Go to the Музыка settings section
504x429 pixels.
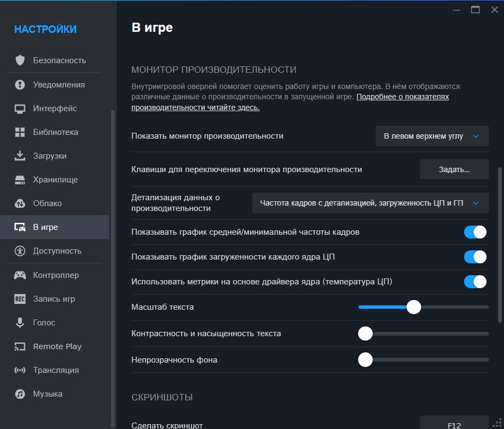tap(47, 394)
